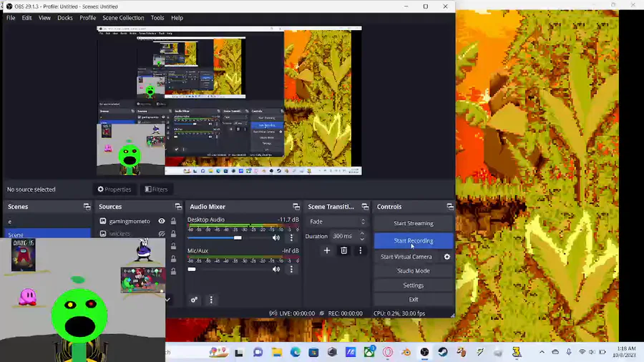Select gamingmometo source row
This screenshot has height=362, width=644.
tap(139, 221)
